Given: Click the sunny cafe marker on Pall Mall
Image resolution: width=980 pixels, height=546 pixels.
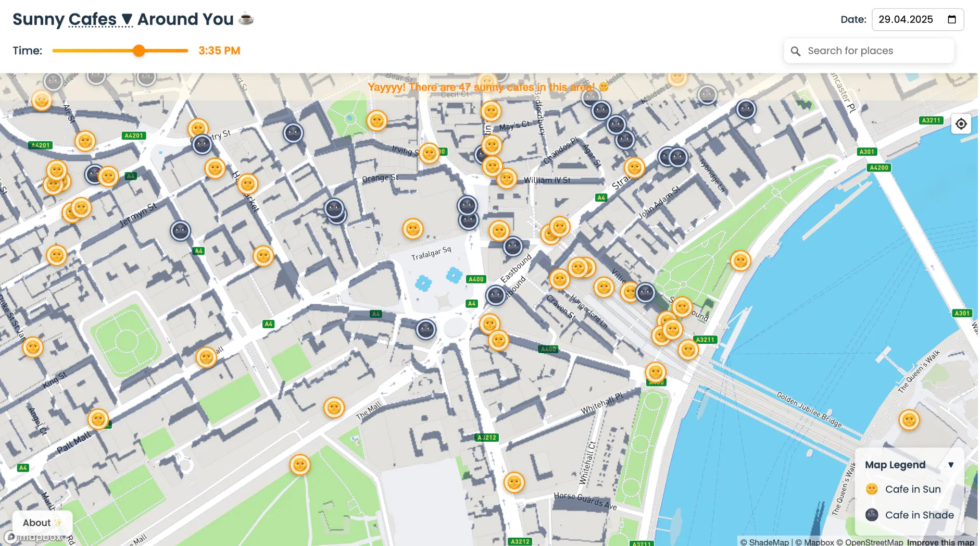Looking at the screenshot, I should coord(98,419).
